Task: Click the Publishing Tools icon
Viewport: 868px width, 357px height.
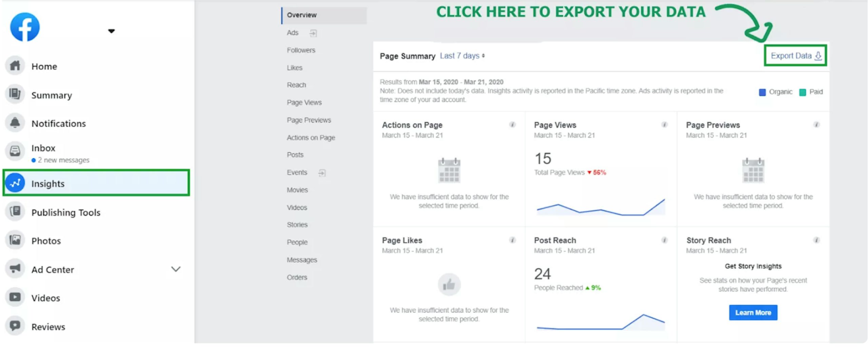Action: click(15, 212)
